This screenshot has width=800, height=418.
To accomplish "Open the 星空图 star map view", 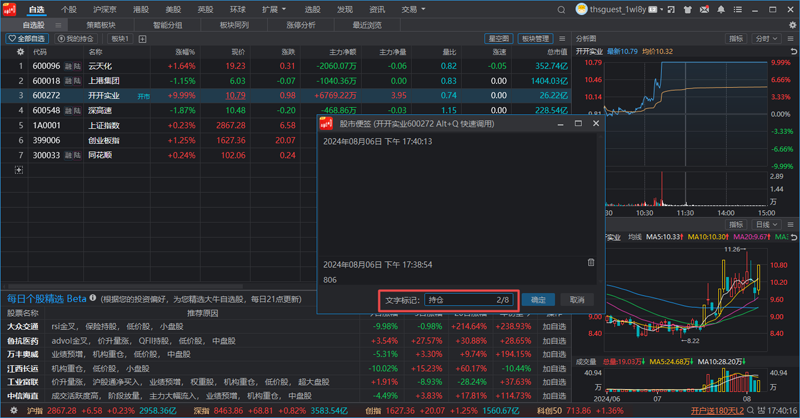I will (x=498, y=39).
